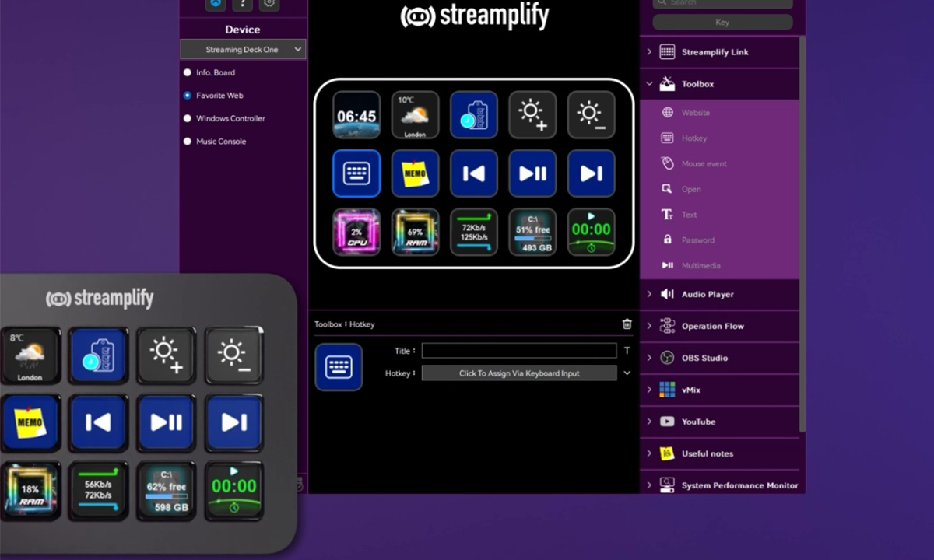Switch to the Music Console profile
The height and width of the screenshot is (560, 934).
(188, 142)
